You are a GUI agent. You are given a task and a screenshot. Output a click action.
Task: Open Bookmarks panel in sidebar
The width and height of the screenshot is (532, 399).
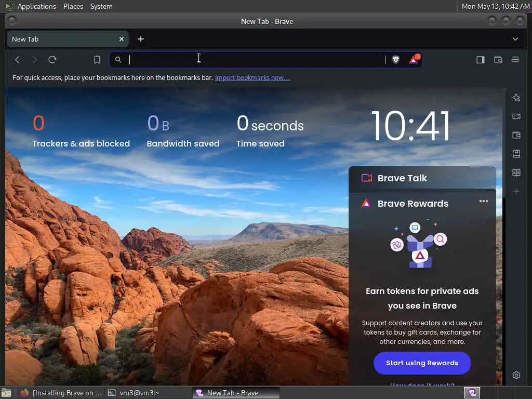[516, 154]
